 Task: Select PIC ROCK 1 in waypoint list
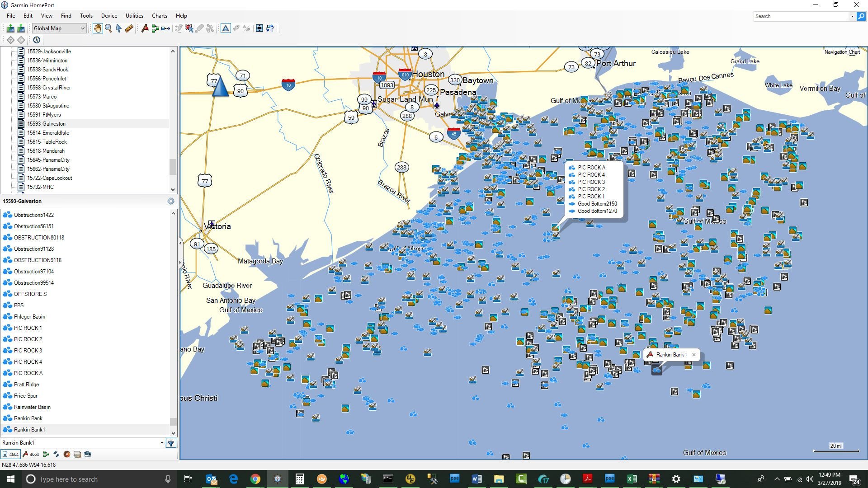tap(28, 328)
